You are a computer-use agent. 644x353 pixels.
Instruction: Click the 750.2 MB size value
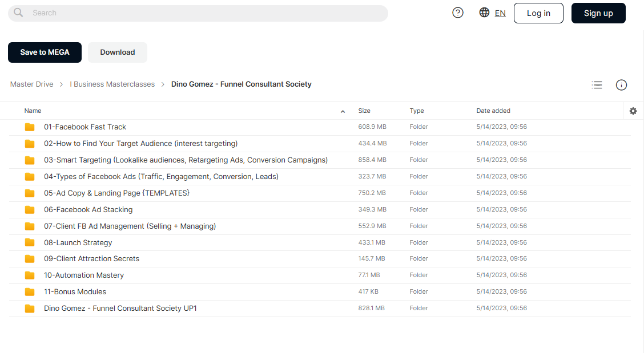click(x=372, y=193)
